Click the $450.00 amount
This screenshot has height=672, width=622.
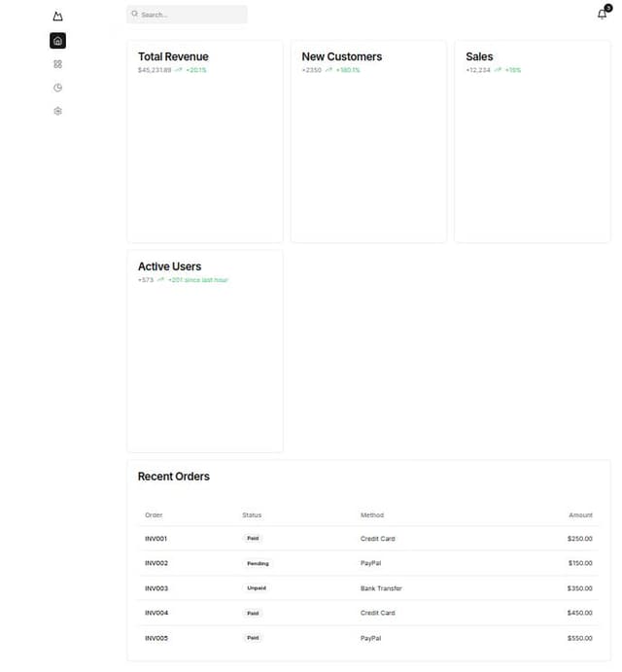click(x=580, y=613)
